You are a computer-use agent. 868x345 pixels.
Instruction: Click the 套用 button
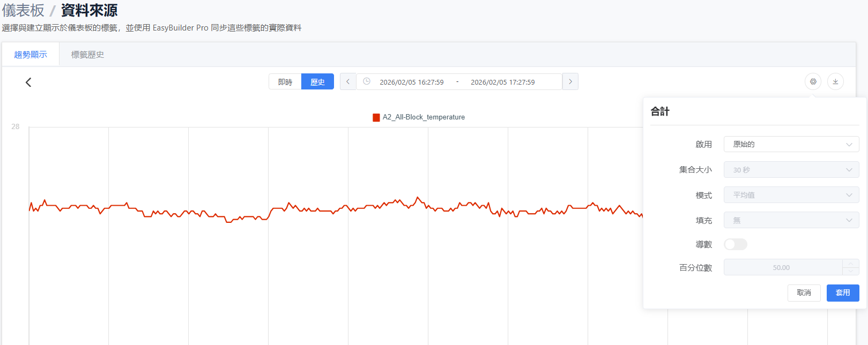coord(842,292)
